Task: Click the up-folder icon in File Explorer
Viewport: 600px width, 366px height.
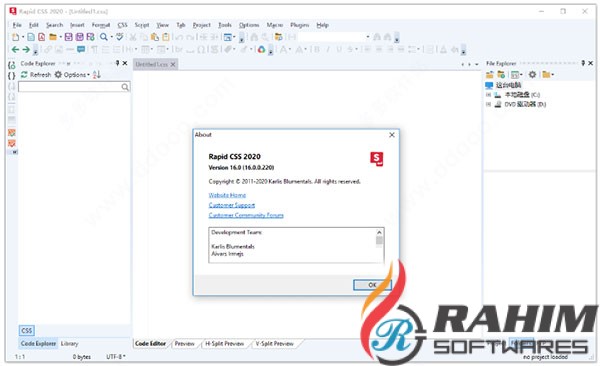Action: 490,75
